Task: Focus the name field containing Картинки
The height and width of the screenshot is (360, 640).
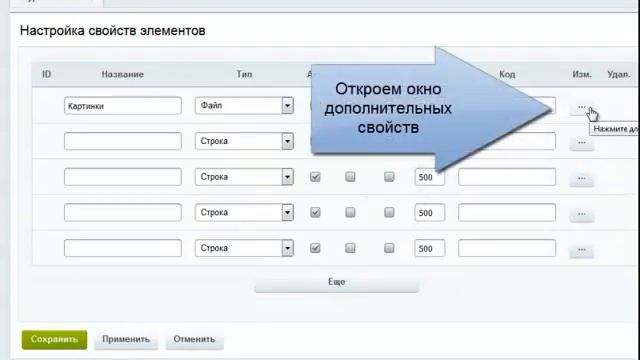Action: click(x=123, y=106)
